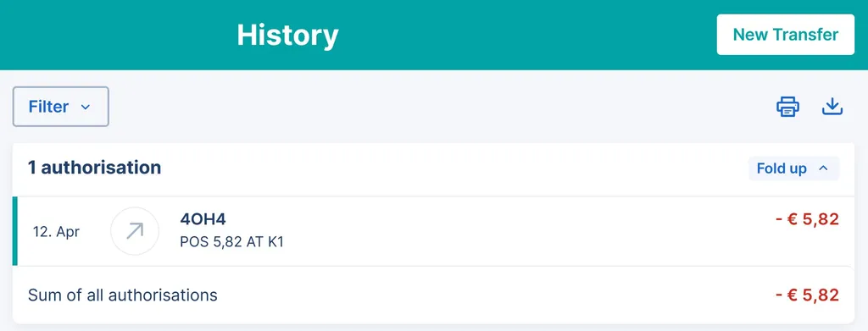Open the Filter dropdown
Screen dimensions: 868x331
pyautogui.click(x=61, y=107)
